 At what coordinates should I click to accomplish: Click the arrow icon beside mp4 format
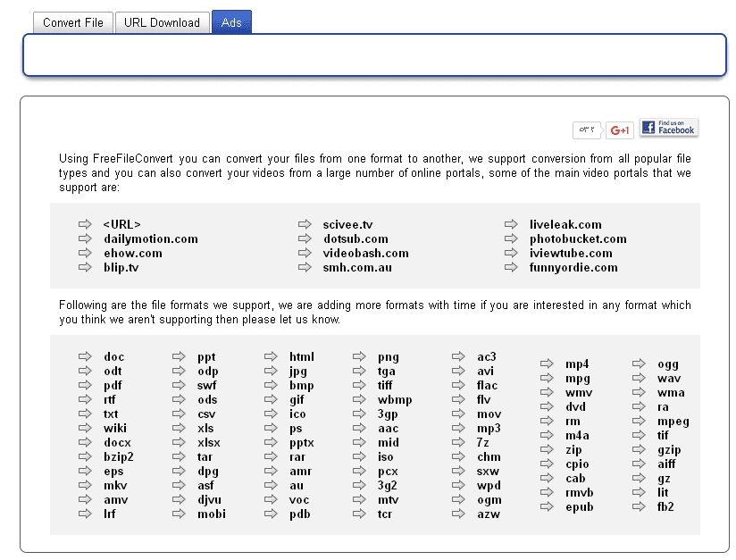(547, 364)
